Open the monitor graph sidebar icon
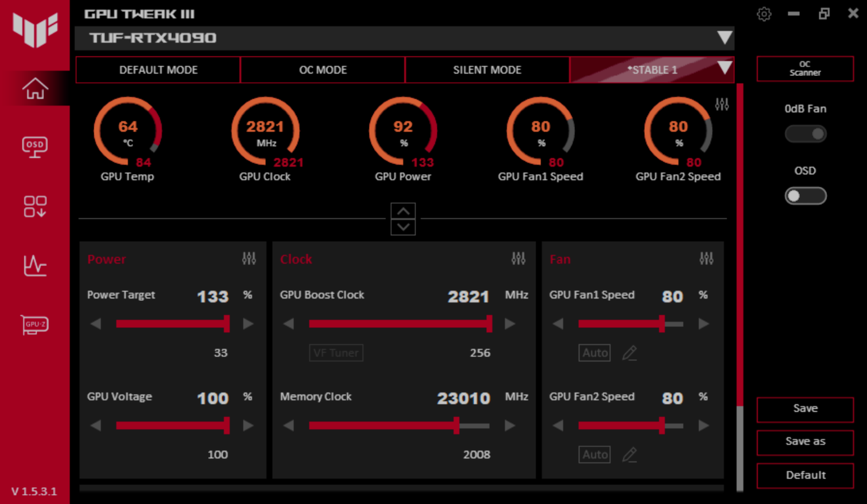 click(x=35, y=266)
